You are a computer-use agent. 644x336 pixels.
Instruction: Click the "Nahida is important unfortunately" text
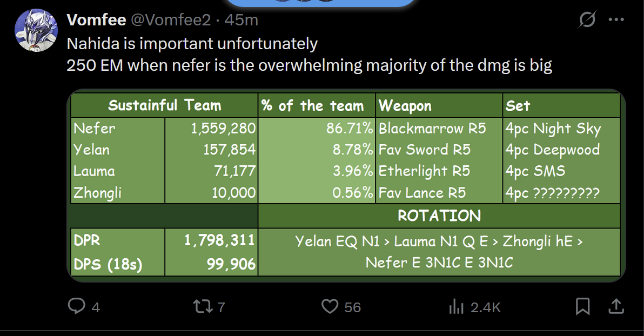tap(192, 44)
